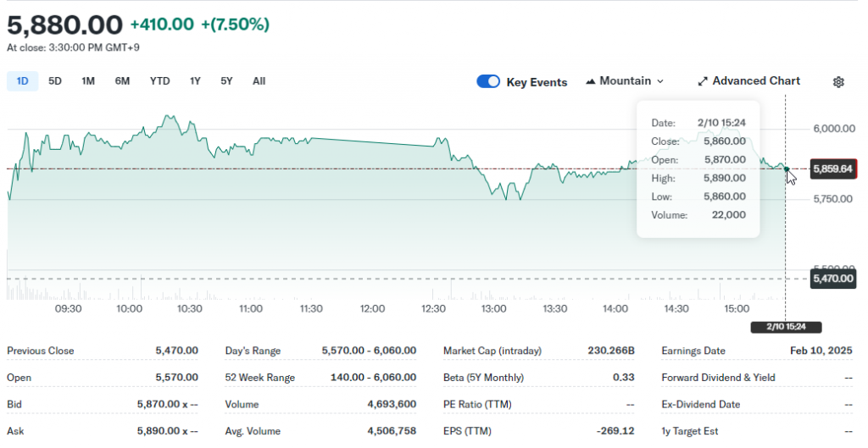
Task: Expand the Mountain chart type dropdown chevron
Action: pos(660,81)
